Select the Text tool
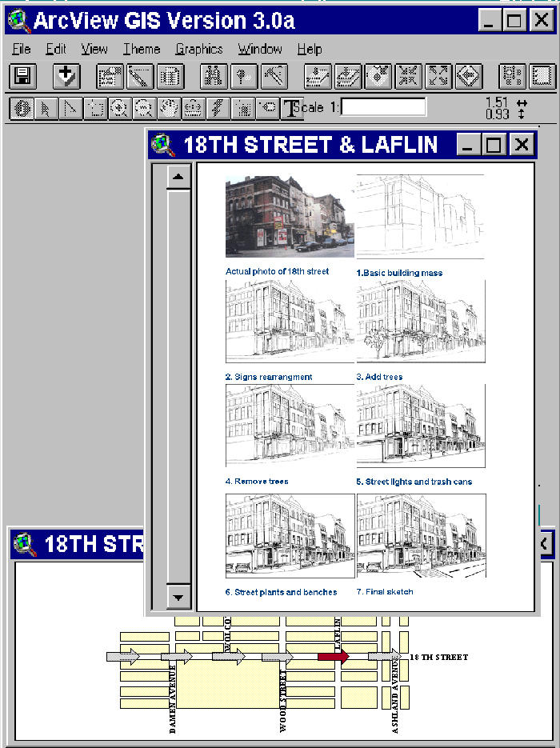This screenshot has width=560, height=748. pyautogui.click(x=291, y=108)
